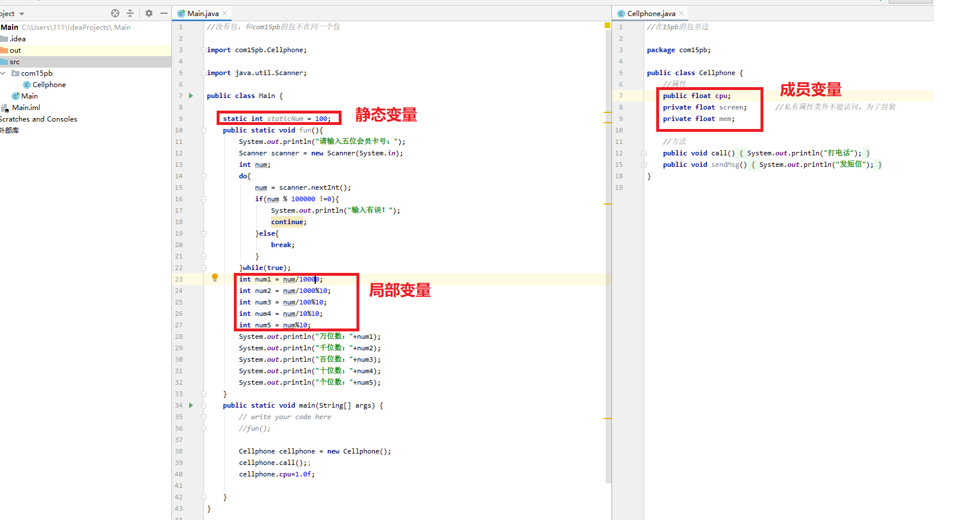Click 'private float screen;' in Cellphone.java
980x520 pixels.
coord(705,107)
